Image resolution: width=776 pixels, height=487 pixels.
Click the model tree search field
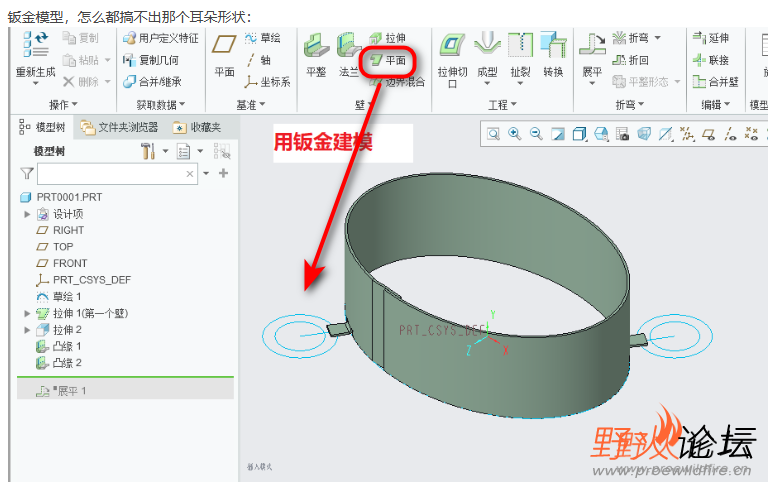pyautogui.click(x=118, y=174)
